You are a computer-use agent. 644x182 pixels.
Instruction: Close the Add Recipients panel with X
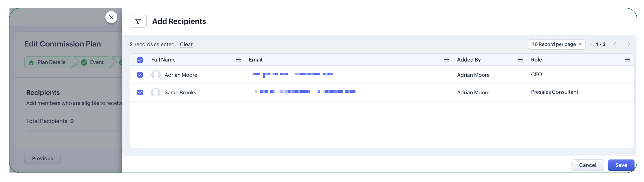coord(111,17)
